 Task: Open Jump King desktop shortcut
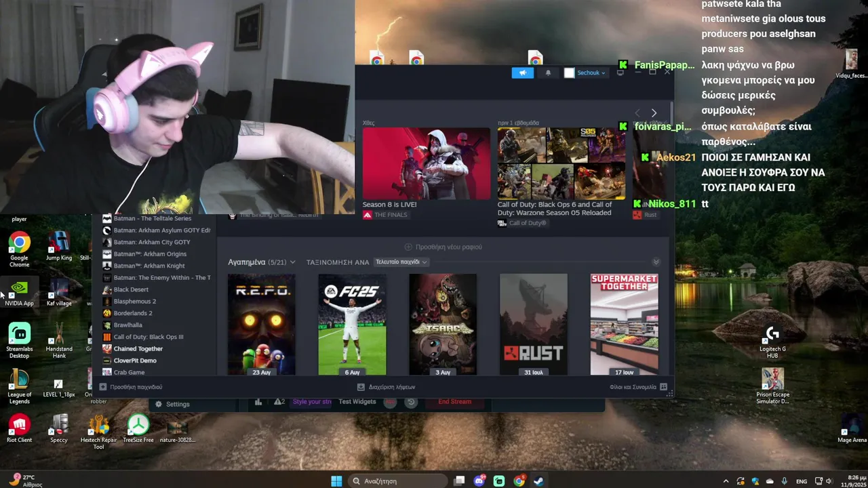[59, 247]
